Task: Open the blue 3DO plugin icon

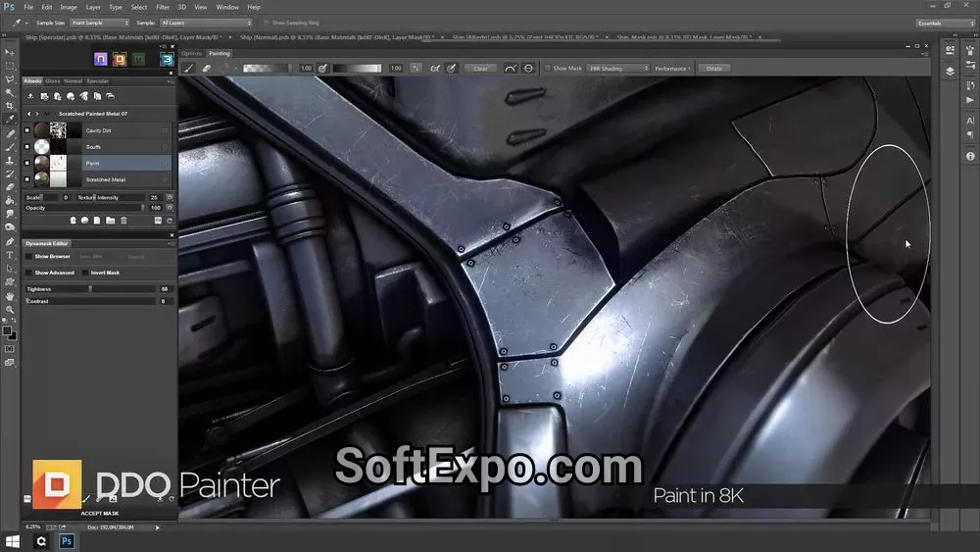Action: tap(167, 59)
